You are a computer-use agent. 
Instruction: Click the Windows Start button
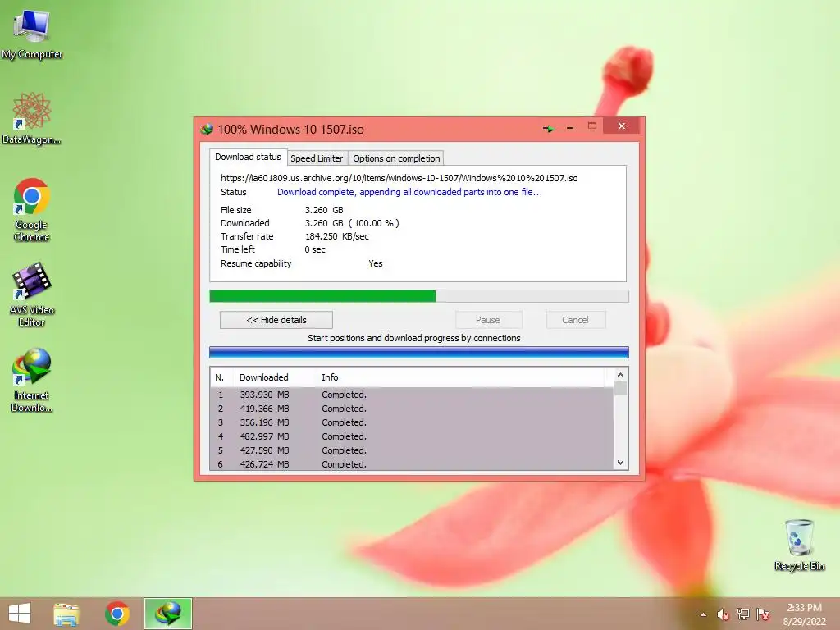click(20, 614)
